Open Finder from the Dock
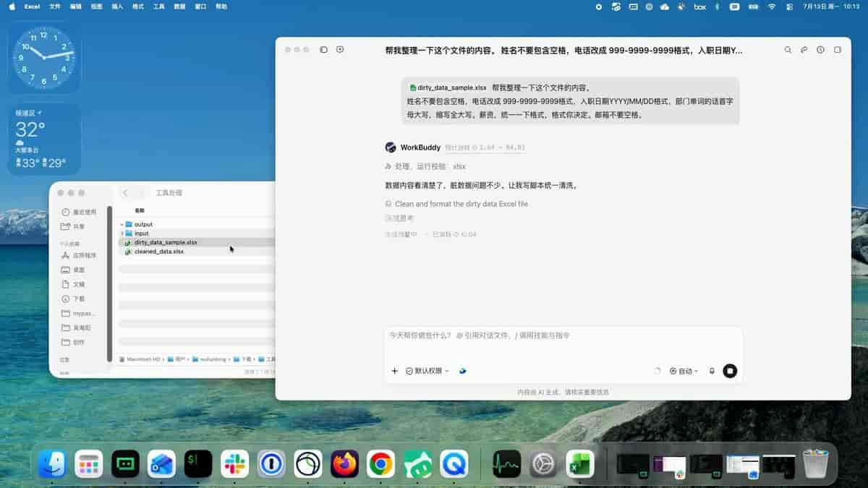 point(52,463)
